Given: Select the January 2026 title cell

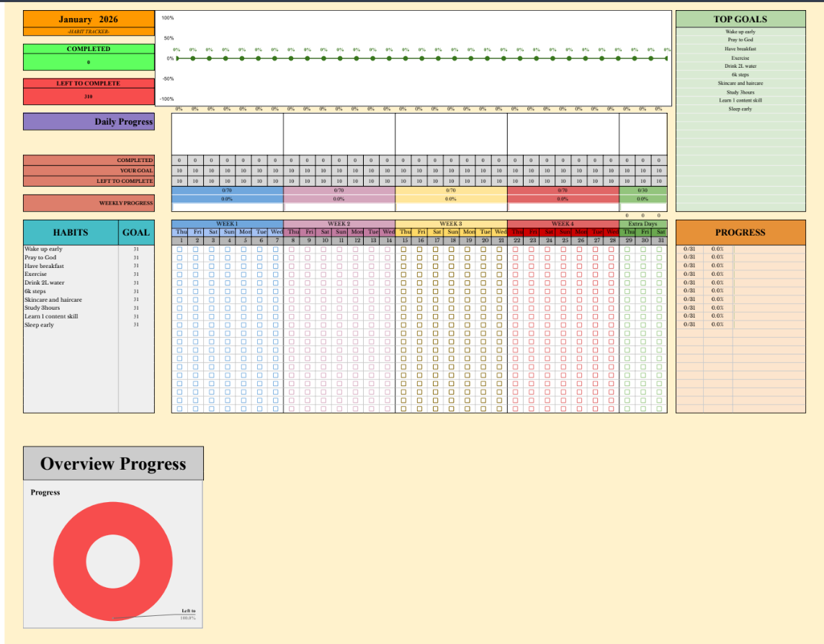Looking at the screenshot, I should click(89, 19).
